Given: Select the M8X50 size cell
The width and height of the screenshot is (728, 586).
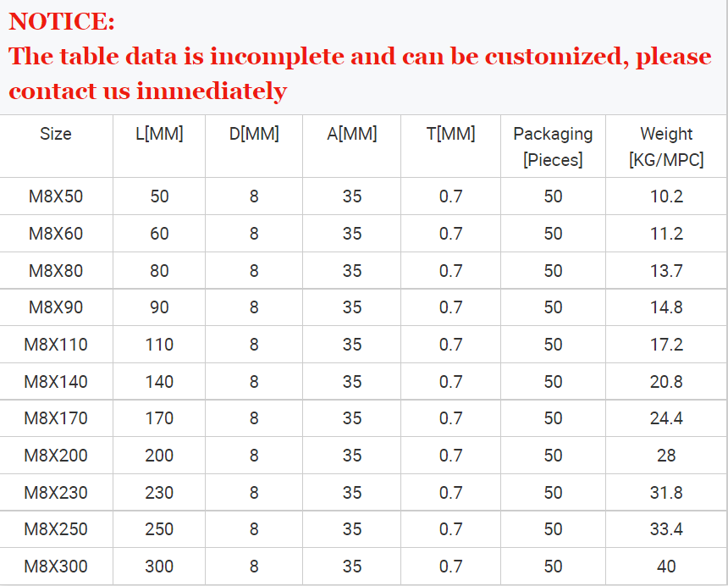Looking at the screenshot, I should pos(56,196).
